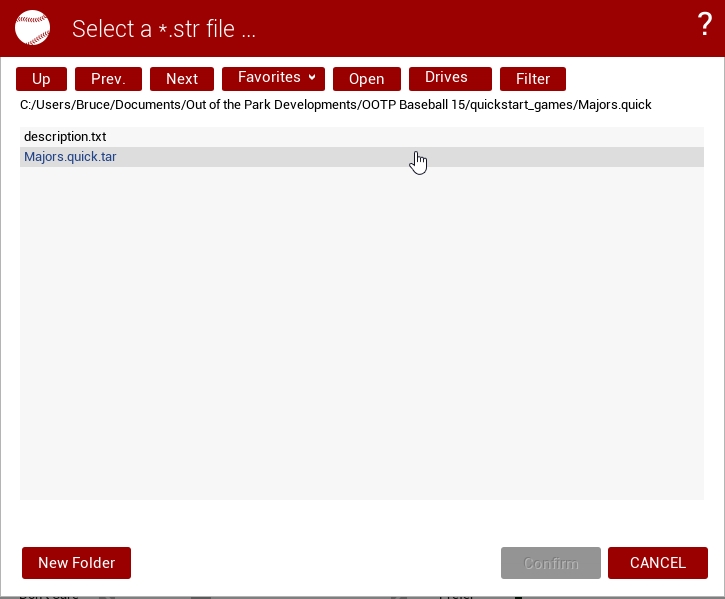
Task: Click blank area of the red header bar
Action: (480, 28)
